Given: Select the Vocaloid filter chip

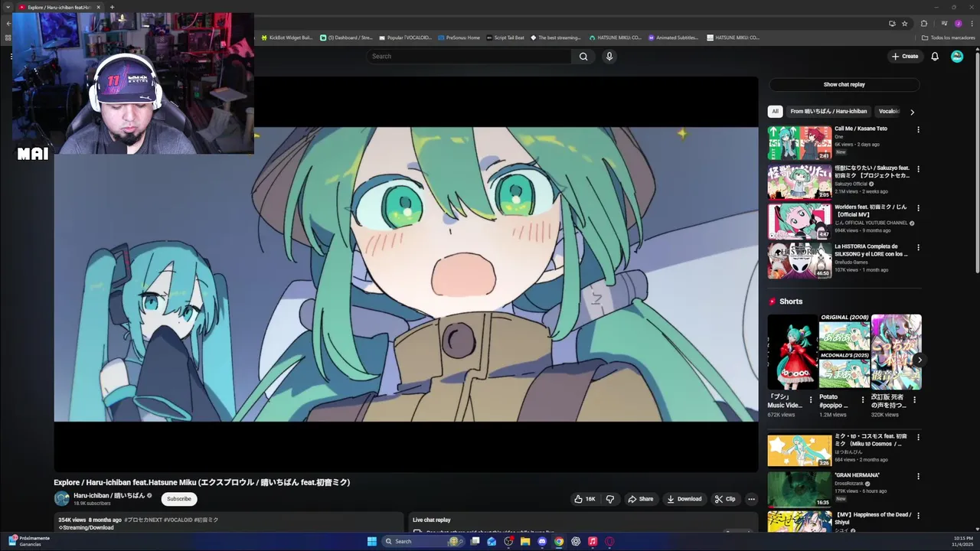Looking at the screenshot, I should [x=889, y=112].
